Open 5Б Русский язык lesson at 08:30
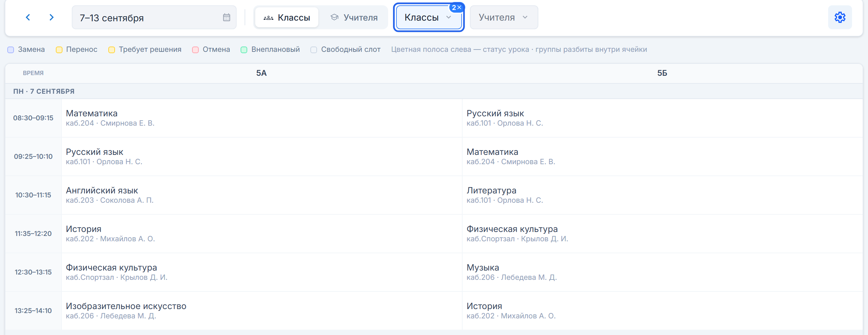The width and height of the screenshot is (868, 335). (x=662, y=118)
